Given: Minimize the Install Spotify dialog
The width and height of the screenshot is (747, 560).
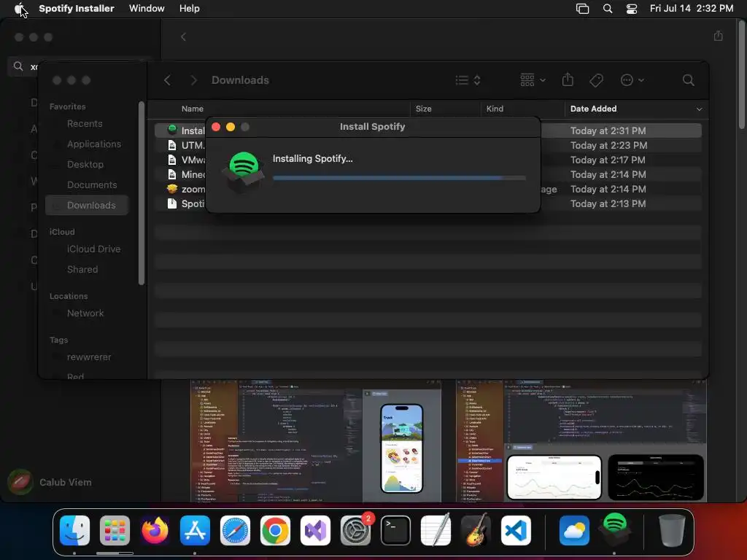Looking at the screenshot, I should click(230, 127).
